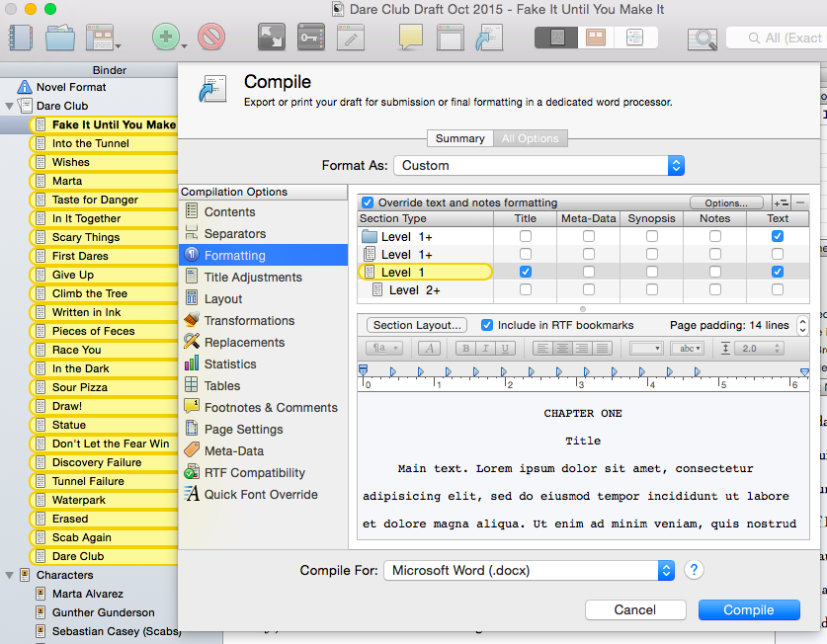Image resolution: width=827 pixels, height=644 pixels.
Task: Click the first-line indent ruler marker
Action: tap(363, 368)
